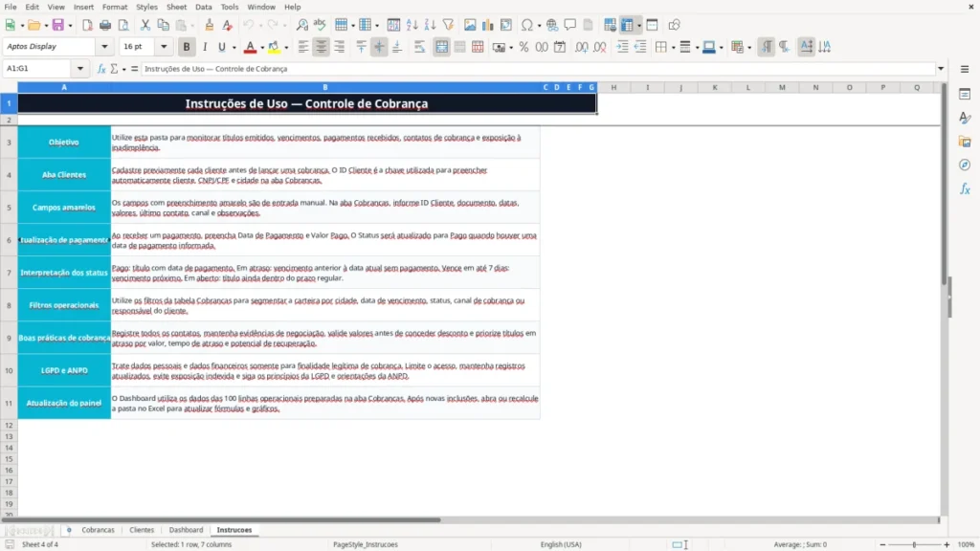Click the Wrap Text icon
The width and height of the screenshot is (980, 551).
(x=419, y=47)
